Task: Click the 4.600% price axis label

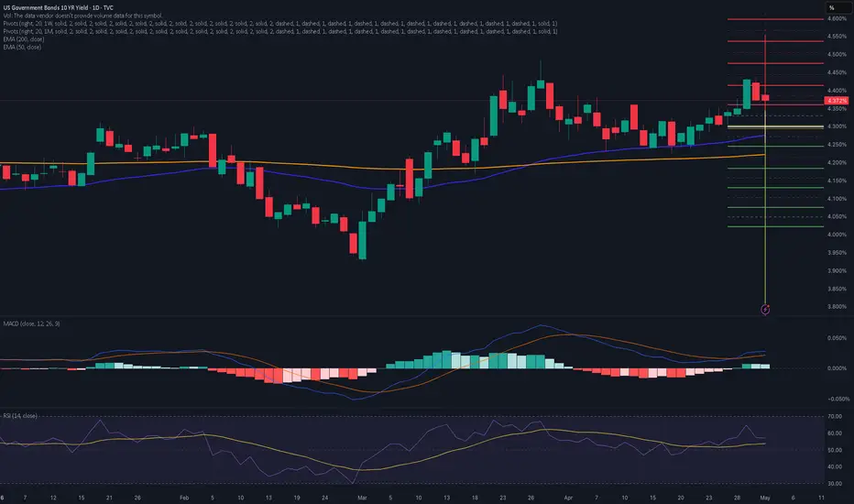Action: tap(837, 18)
